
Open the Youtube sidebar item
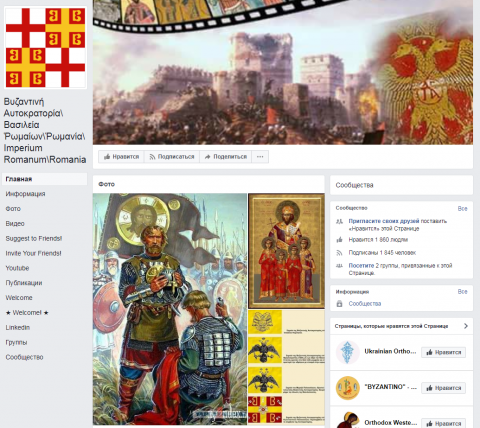tap(17, 268)
